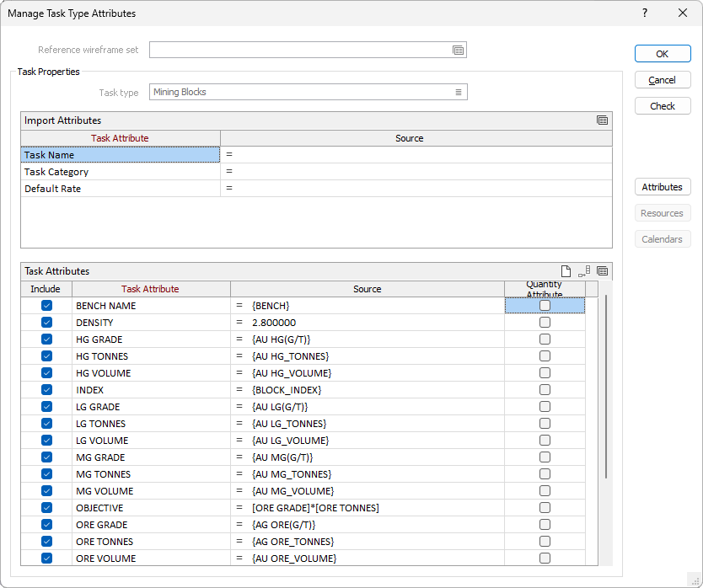Click the {AG ORE(G/T)} source cell

coord(368,525)
